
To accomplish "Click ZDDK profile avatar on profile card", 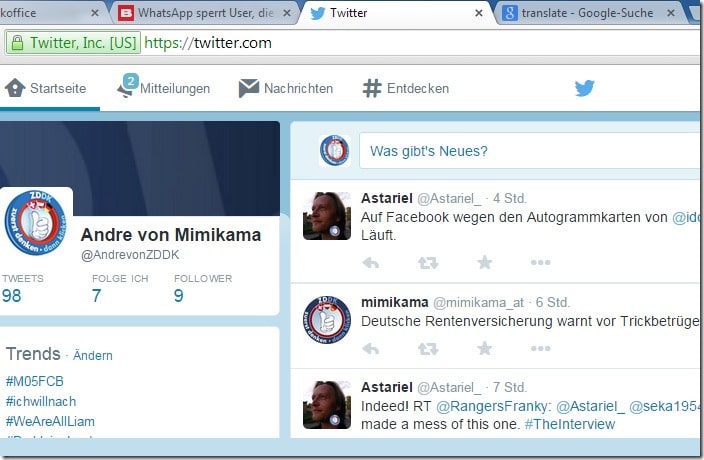I will [x=35, y=223].
